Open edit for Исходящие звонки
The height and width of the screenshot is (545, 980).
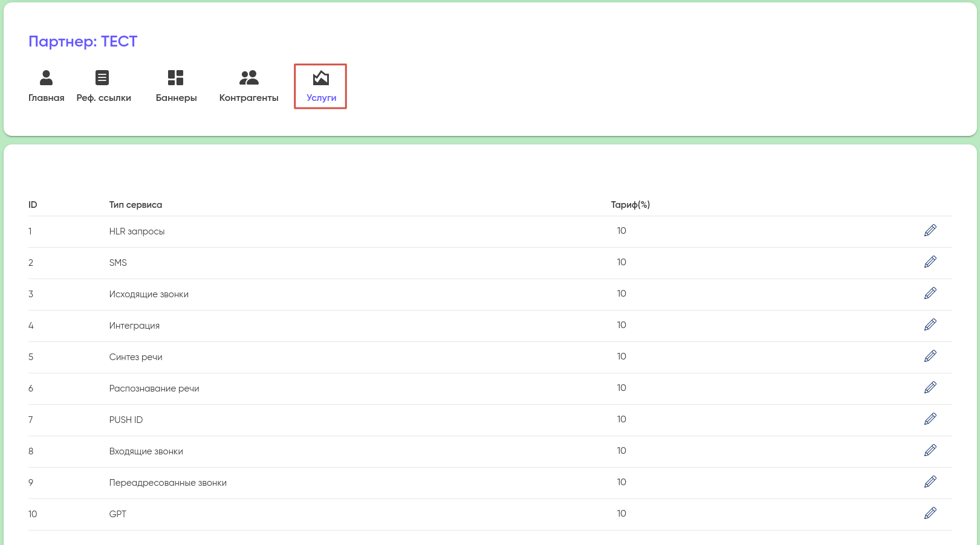click(930, 293)
